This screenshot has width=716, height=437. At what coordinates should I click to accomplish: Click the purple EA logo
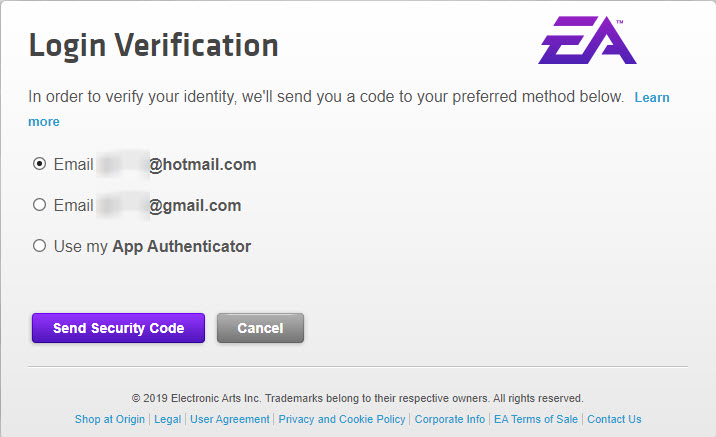pos(587,40)
